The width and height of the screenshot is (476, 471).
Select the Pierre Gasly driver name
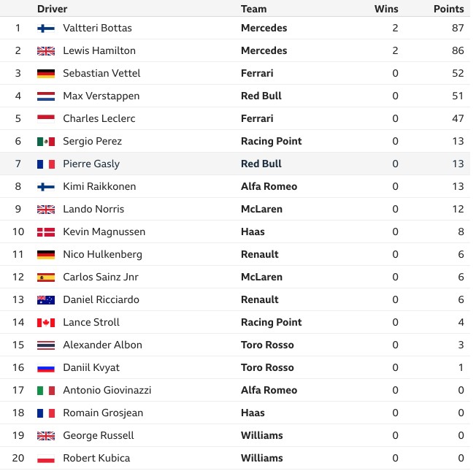[x=91, y=164]
